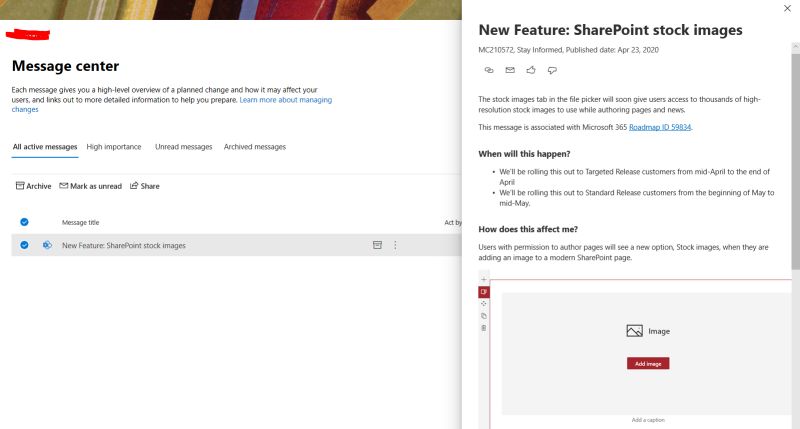Switch to All active messages tab
The image size is (800, 429).
45,147
